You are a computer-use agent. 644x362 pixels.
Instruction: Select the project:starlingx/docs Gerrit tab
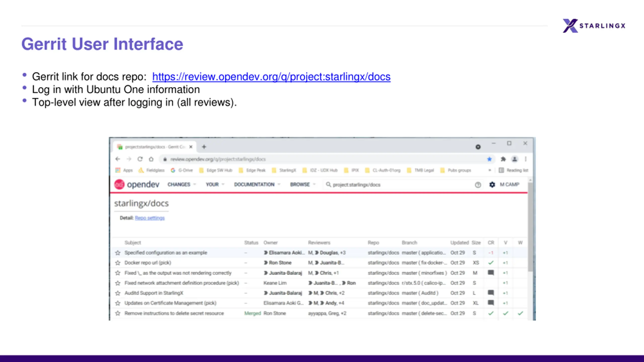[x=155, y=147]
